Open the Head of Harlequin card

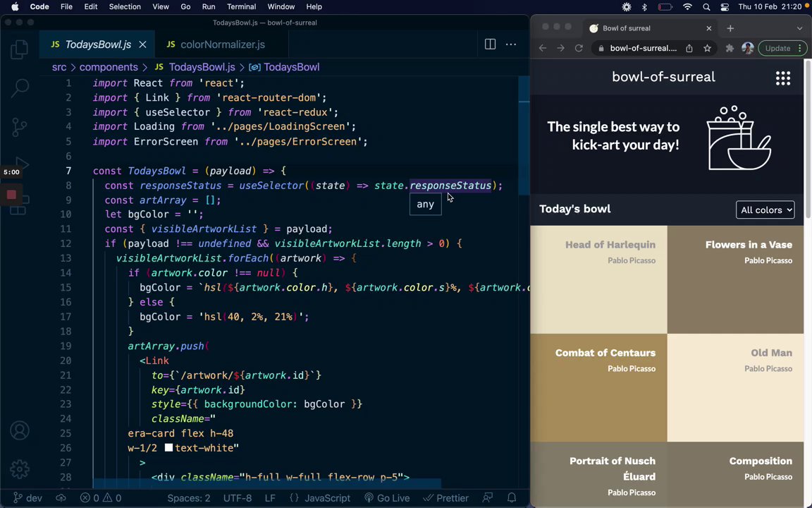pos(598,279)
